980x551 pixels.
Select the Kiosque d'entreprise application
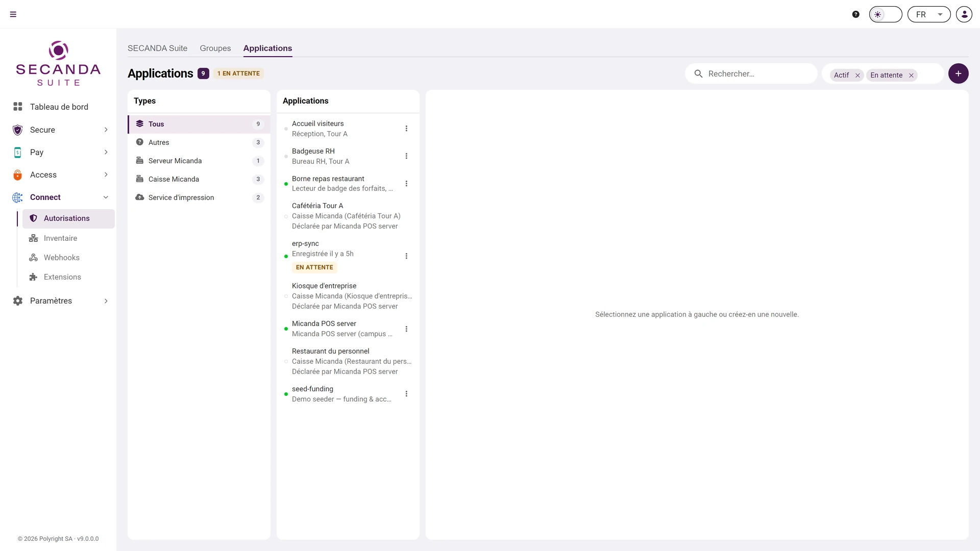coord(348,296)
